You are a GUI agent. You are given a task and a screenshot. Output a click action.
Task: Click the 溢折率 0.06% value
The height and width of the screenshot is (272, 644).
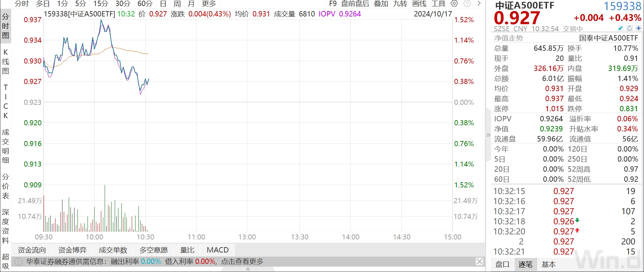pos(627,119)
